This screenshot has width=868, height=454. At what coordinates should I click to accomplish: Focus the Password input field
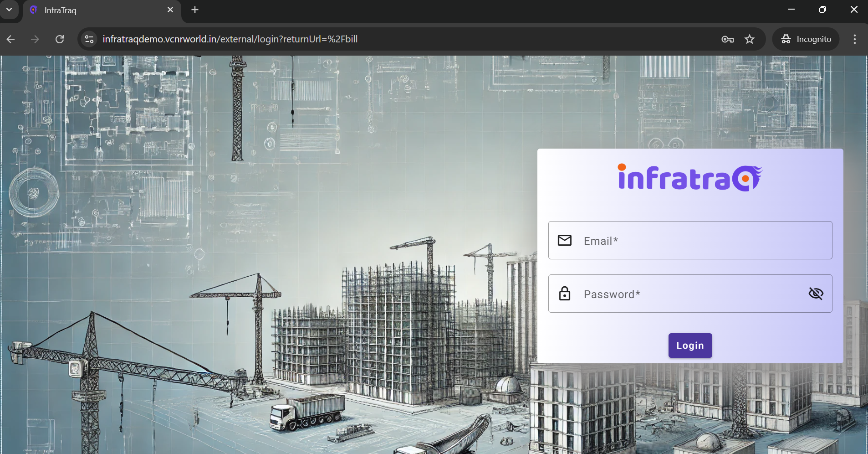coord(690,294)
